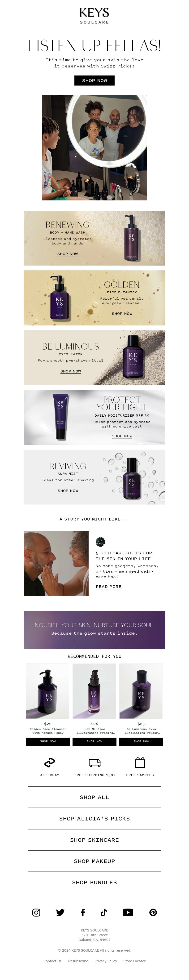Shop Now for Golden Face Cleanser $22

click(48, 741)
